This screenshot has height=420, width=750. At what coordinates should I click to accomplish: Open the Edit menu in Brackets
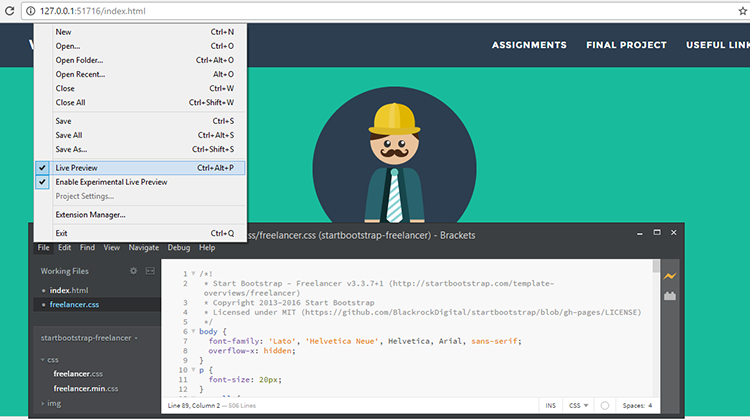click(65, 247)
